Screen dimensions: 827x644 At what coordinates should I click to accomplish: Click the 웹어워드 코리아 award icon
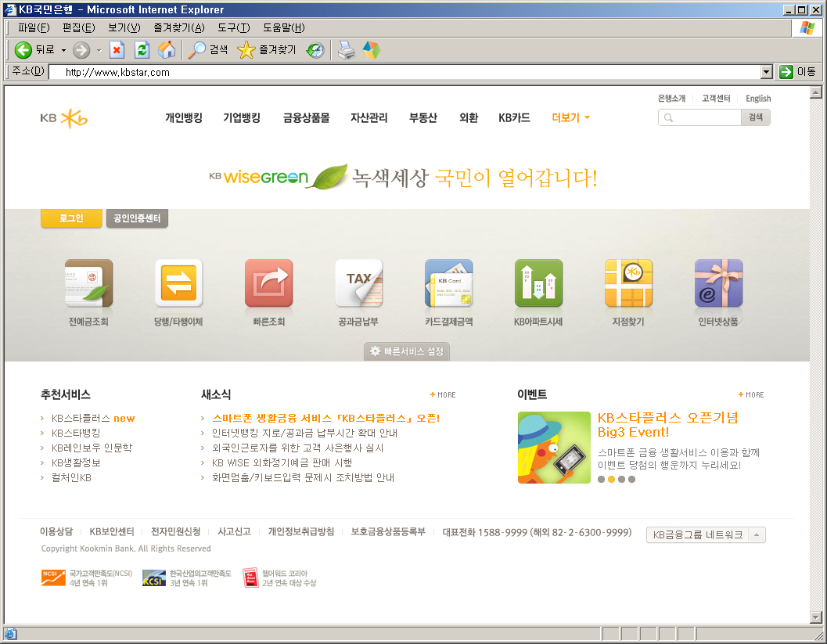coord(250,577)
